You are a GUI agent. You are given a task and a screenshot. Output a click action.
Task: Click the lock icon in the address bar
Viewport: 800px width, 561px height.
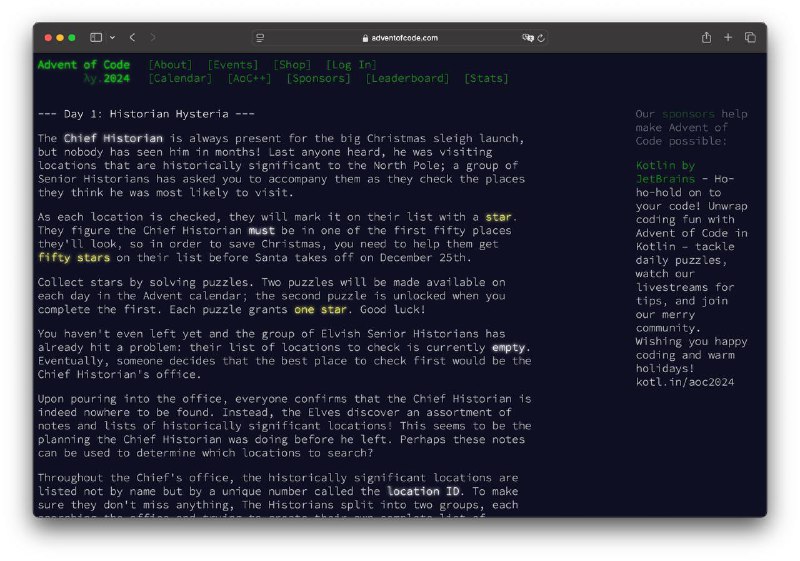point(365,38)
